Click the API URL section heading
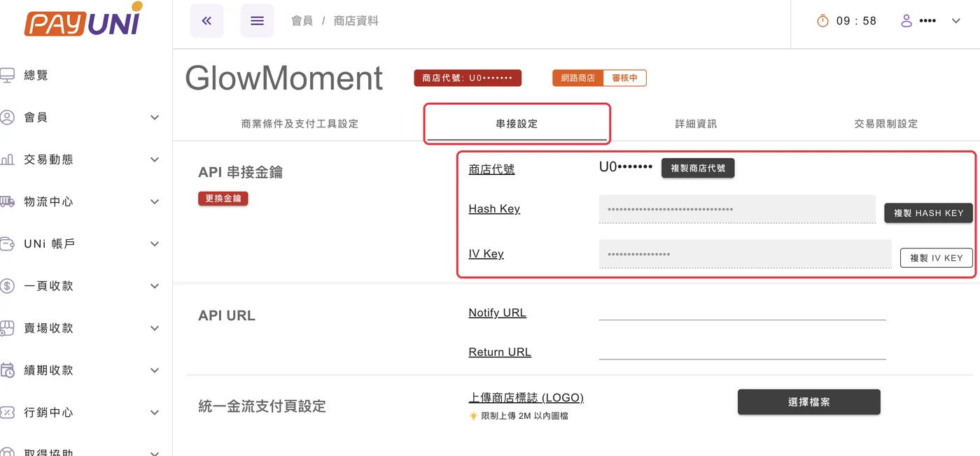980x456 pixels. (227, 315)
